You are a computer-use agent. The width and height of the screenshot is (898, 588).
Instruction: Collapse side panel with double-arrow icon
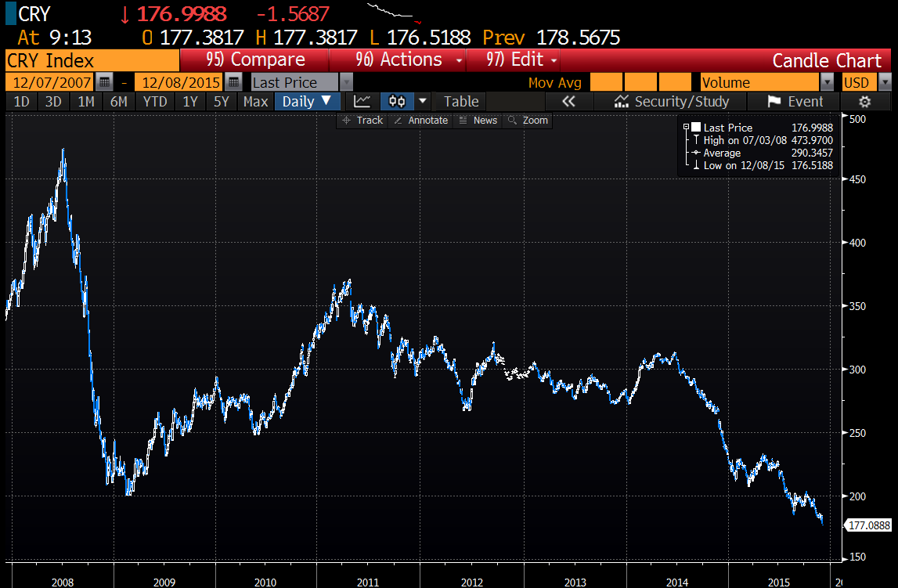(x=568, y=101)
